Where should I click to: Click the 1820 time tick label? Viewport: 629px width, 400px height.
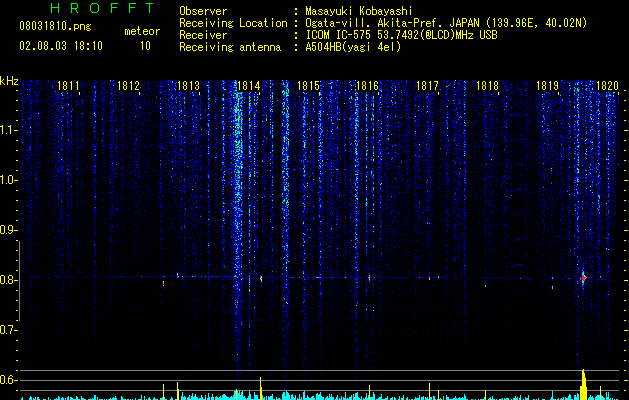[607, 86]
